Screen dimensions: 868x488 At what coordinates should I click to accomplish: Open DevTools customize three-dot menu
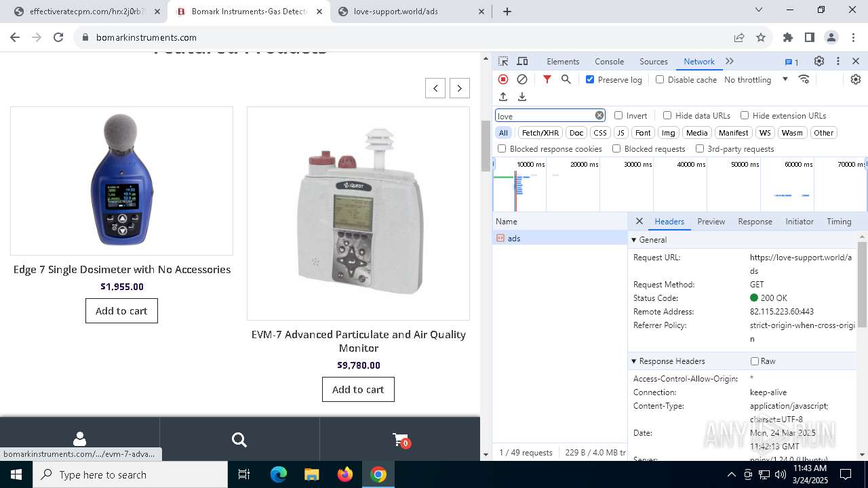click(838, 61)
